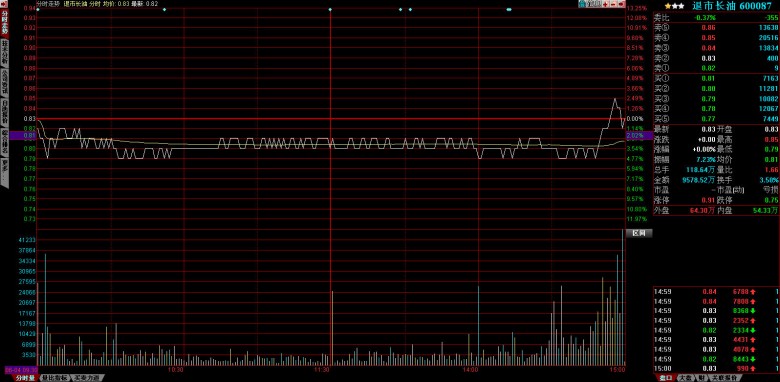Click first cyan marker at chart top
Screen dimensions: 780x382
pos(38,9)
